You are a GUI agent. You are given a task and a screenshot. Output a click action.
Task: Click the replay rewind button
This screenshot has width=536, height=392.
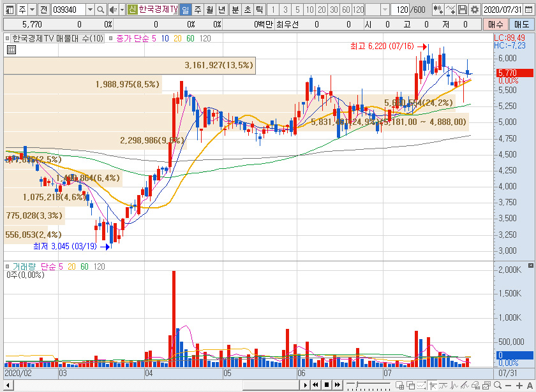pos(315,385)
